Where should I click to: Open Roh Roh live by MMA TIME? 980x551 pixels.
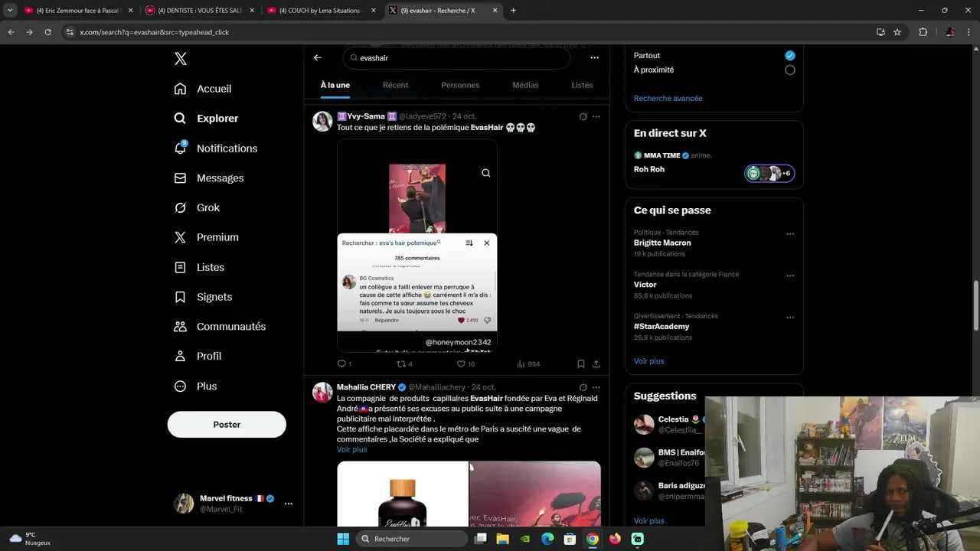point(714,163)
